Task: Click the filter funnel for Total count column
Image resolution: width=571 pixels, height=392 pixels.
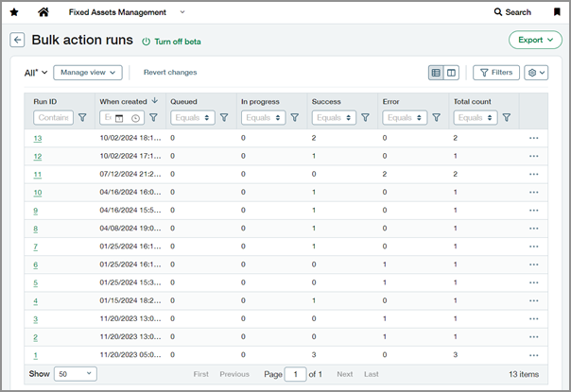Action: click(507, 118)
